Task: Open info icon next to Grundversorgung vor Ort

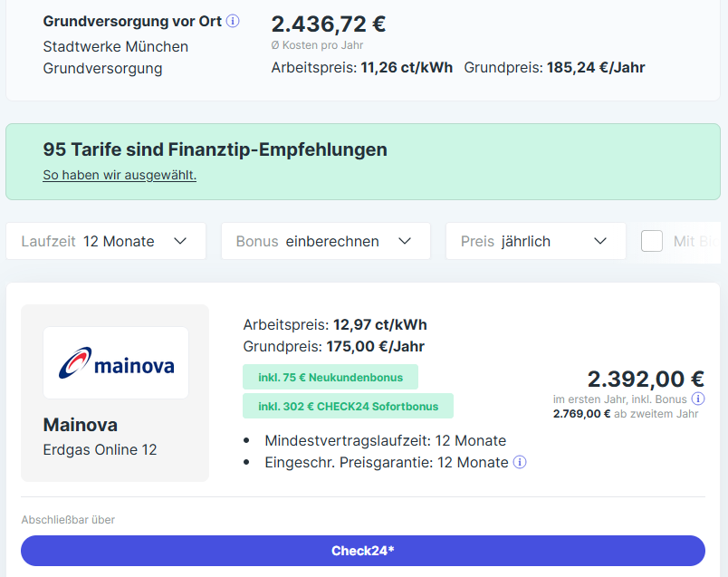Action: point(233,21)
